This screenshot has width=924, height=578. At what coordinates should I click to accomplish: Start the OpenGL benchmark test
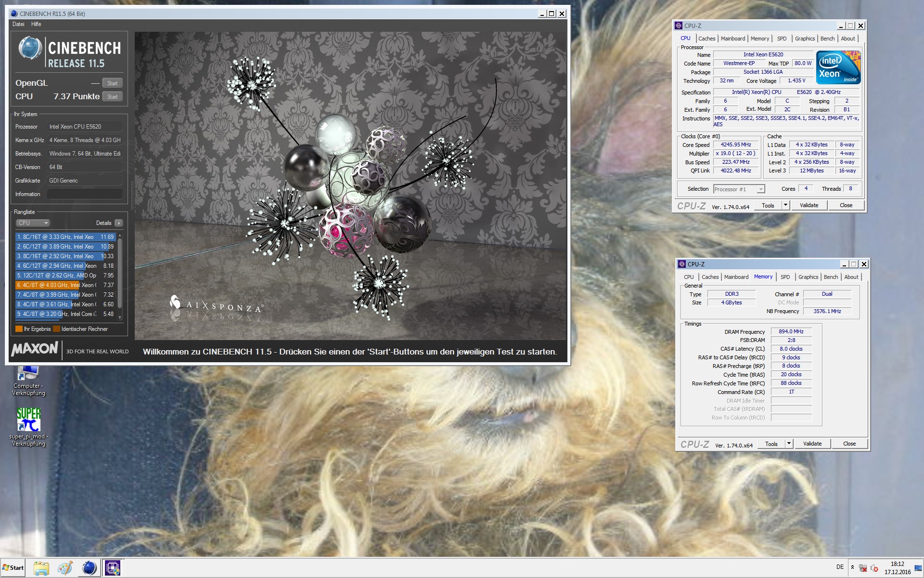113,83
